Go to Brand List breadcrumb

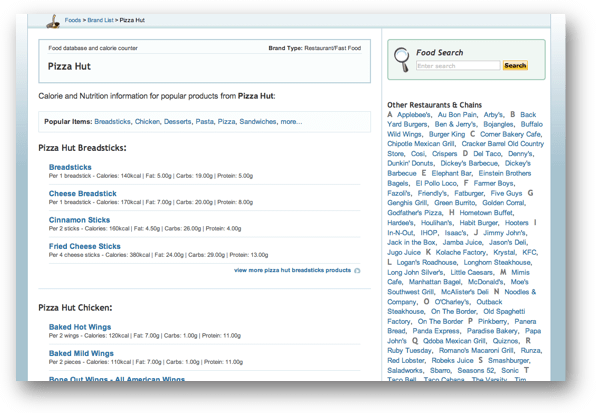point(100,20)
